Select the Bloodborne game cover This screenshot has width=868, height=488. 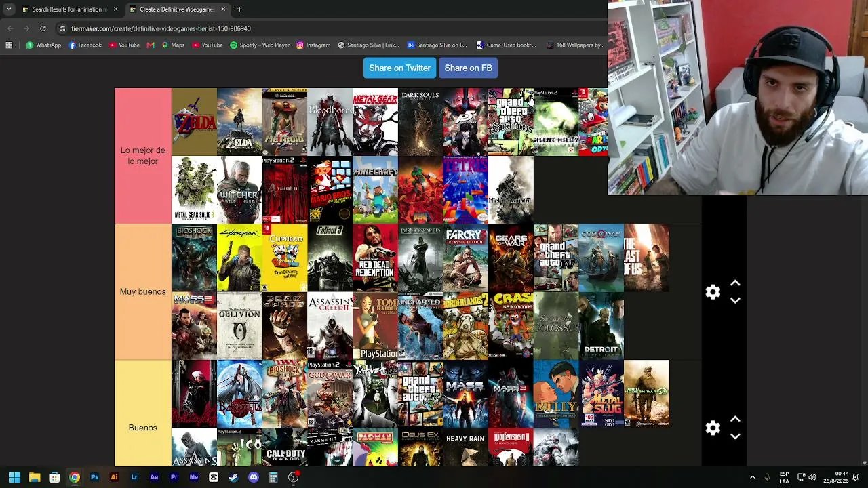coord(330,122)
